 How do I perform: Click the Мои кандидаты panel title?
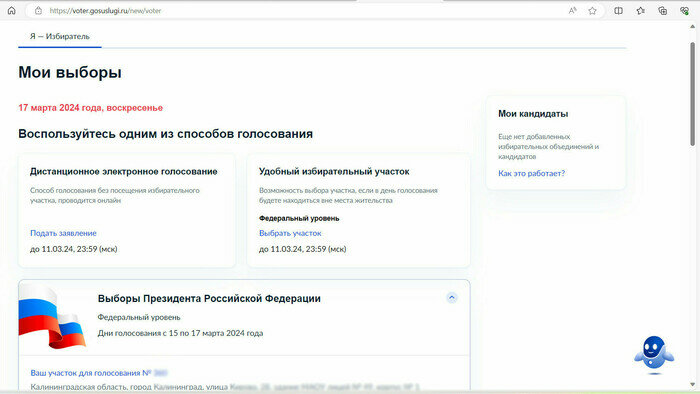click(533, 114)
